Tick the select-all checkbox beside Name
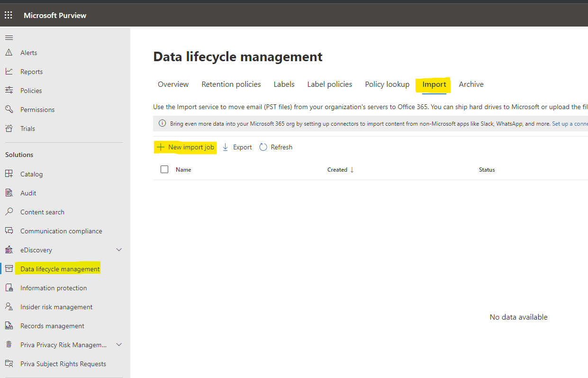Viewport: 588px width, 378px height. pyautogui.click(x=164, y=169)
